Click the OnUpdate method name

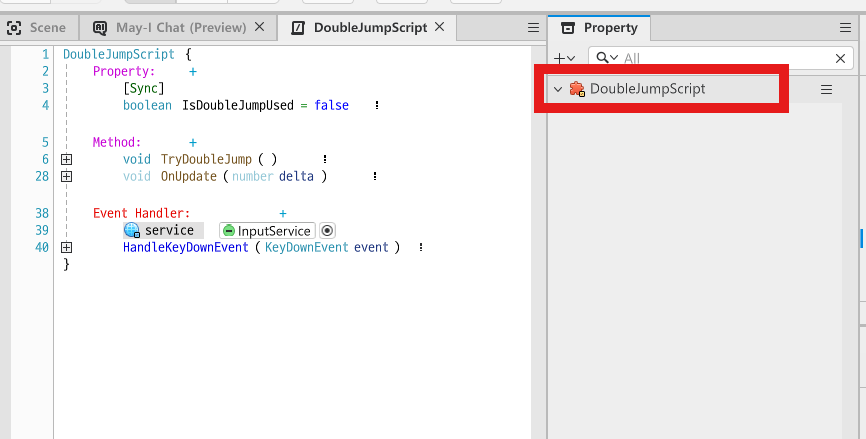coord(189,176)
